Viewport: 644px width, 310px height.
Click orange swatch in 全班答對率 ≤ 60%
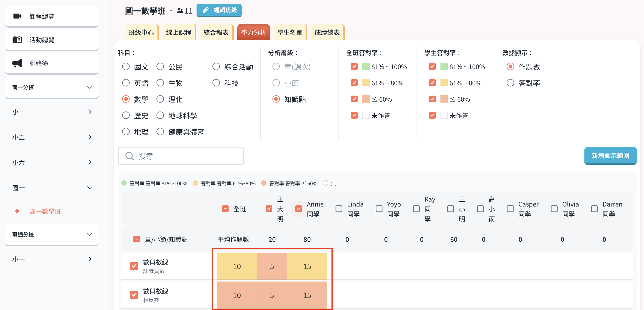point(366,99)
